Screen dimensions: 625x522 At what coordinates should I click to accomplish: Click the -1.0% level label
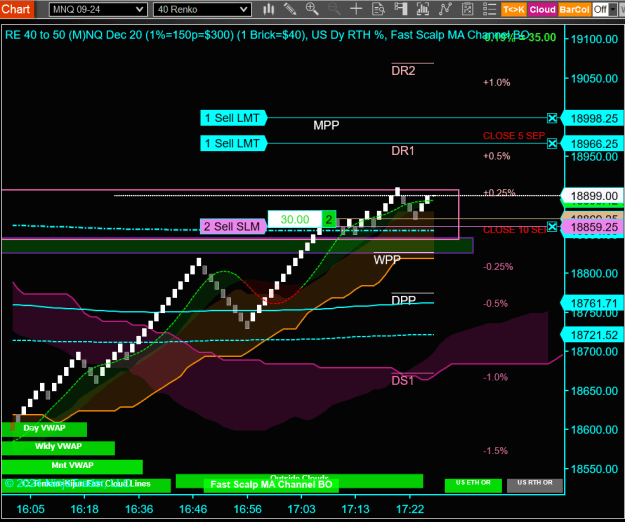(x=495, y=377)
